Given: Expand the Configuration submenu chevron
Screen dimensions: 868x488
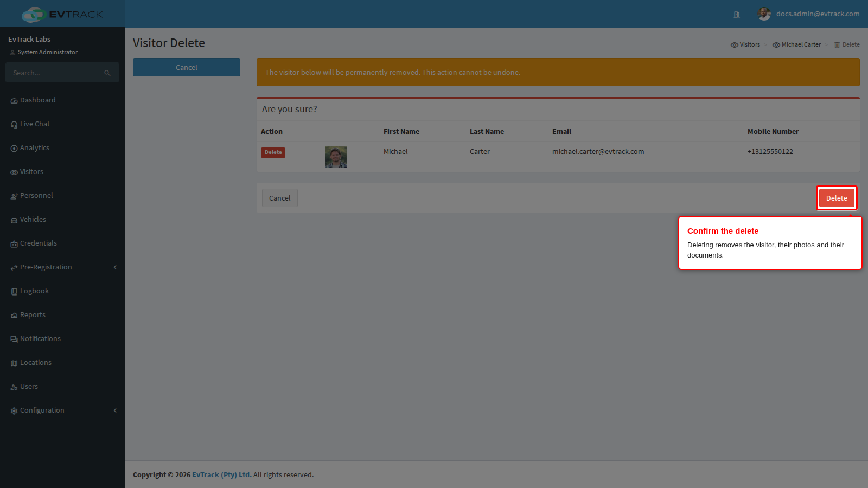Looking at the screenshot, I should [115, 410].
